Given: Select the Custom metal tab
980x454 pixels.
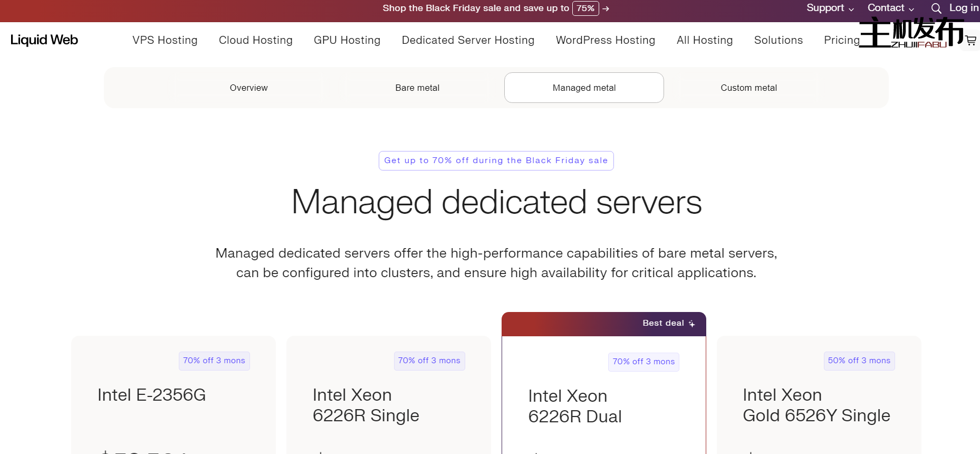Looking at the screenshot, I should (x=748, y=88).
